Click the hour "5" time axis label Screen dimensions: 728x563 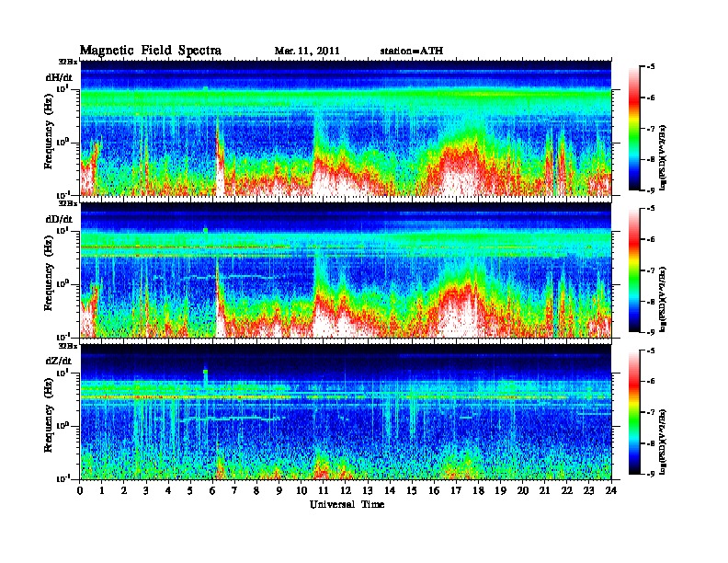coord(191,490)
